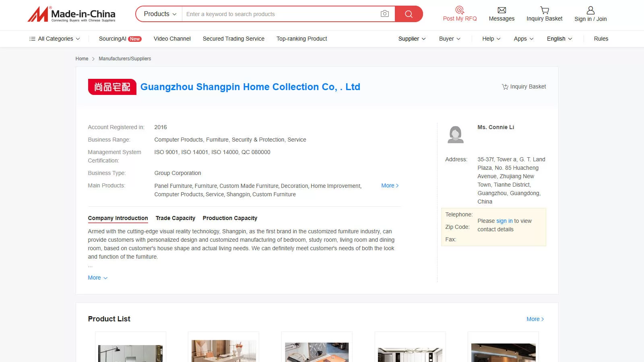Open the Messages envelope icon

click(502, 10)
